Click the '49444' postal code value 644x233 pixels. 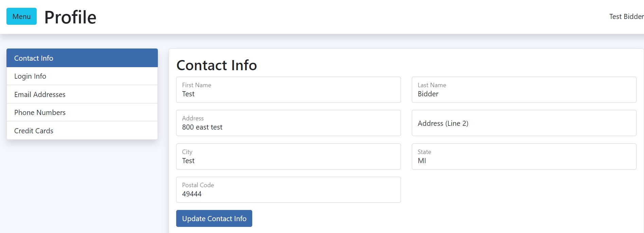point(192,194)
